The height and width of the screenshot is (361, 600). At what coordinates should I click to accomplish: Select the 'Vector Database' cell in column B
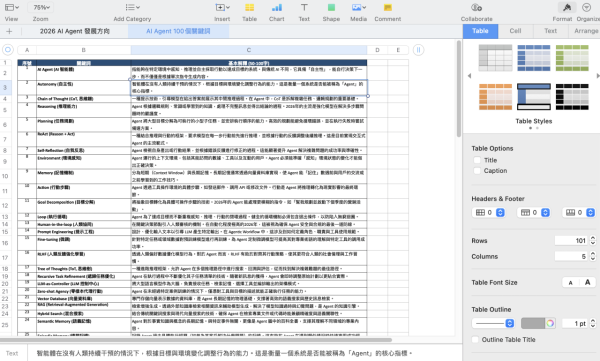tap(83, 298)
